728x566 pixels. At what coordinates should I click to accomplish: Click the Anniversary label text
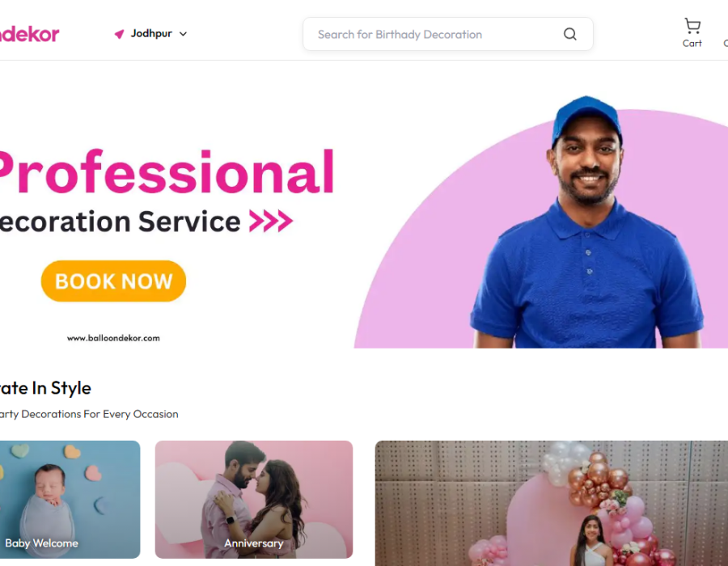(x=253, y=543)
